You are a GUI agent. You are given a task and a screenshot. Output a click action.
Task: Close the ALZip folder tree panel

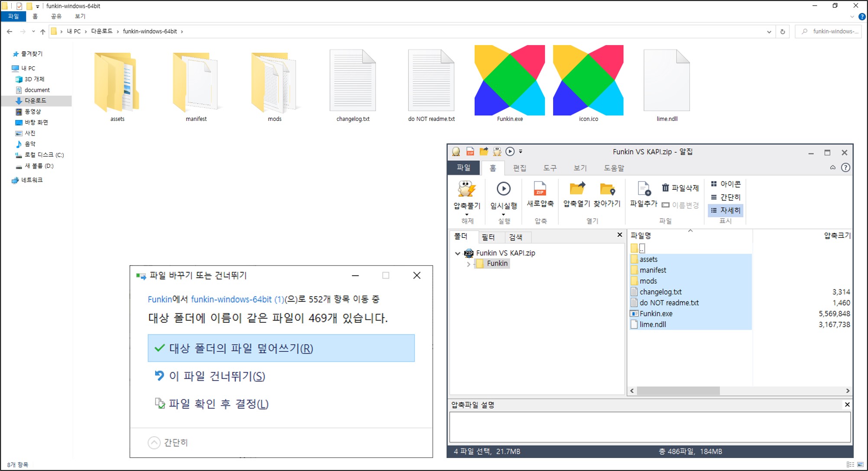coord(619,234)
